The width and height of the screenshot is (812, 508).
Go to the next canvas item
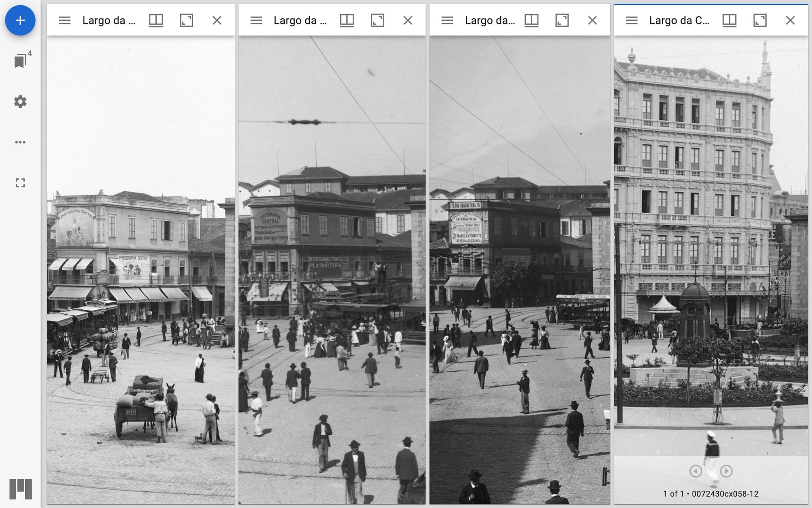click(x=726, y=471)
